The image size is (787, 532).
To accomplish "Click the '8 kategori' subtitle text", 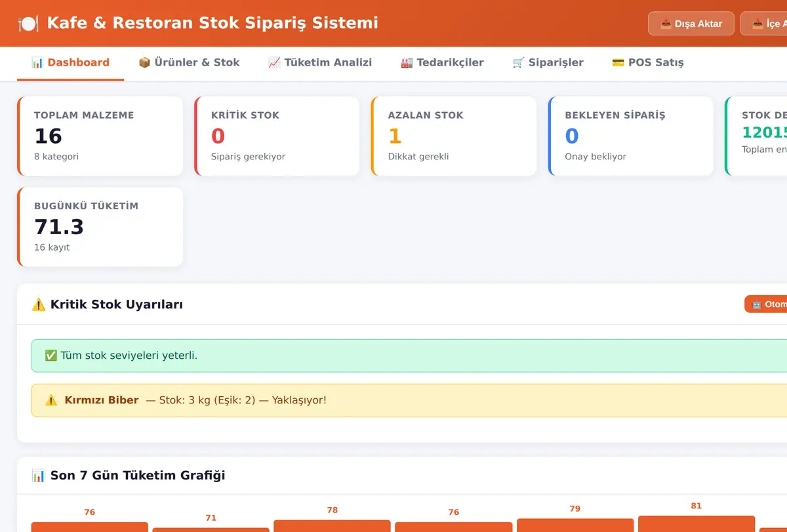I will (56, 157).
